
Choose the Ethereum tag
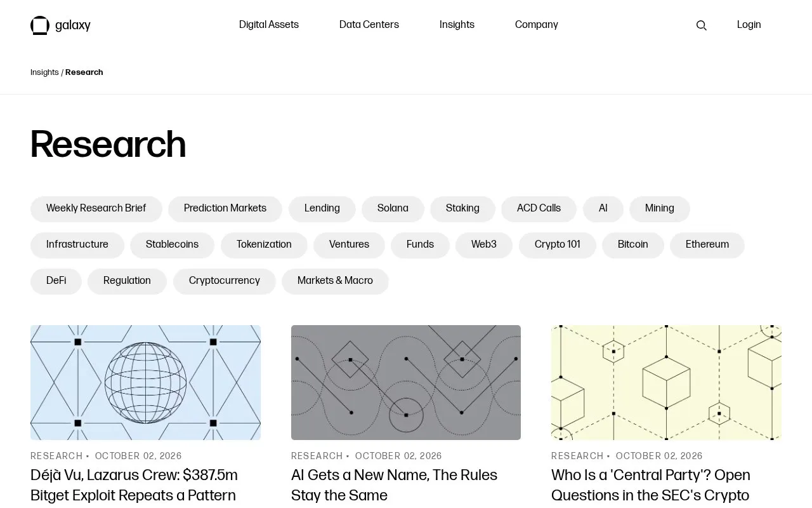[707, 245]
